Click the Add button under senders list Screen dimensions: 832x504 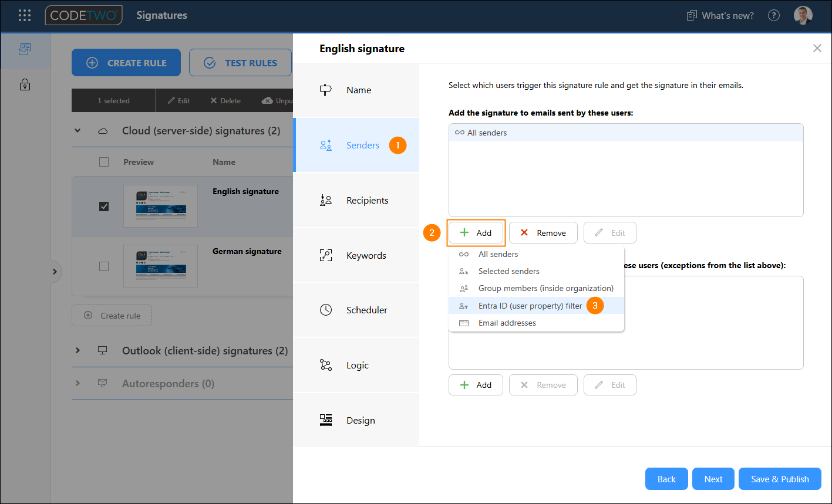476,233
